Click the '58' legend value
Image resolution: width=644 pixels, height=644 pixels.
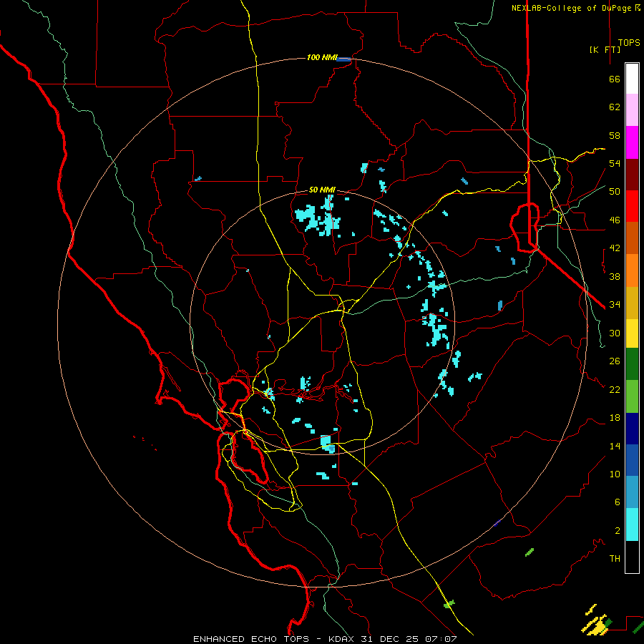point(615,135)
